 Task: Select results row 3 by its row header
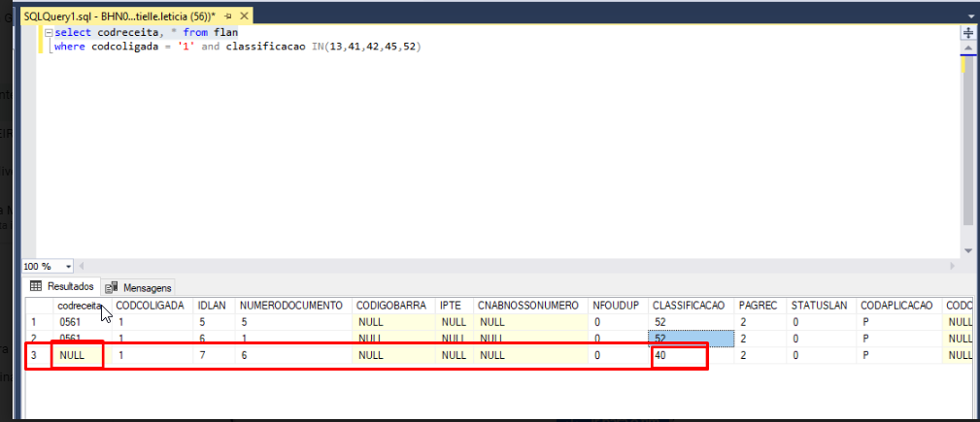40,355
